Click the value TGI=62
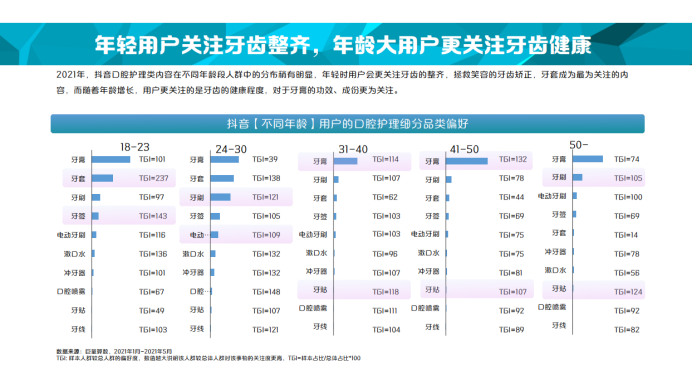Screen dimensions: 693x388 point(385,197)
